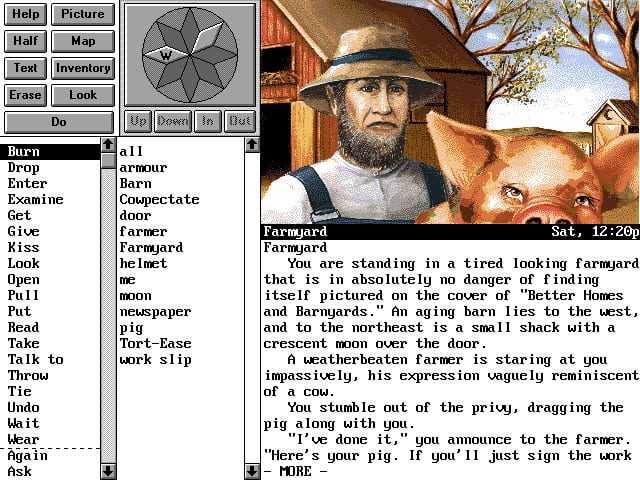Click the Erase button

(x=25, y=95)
